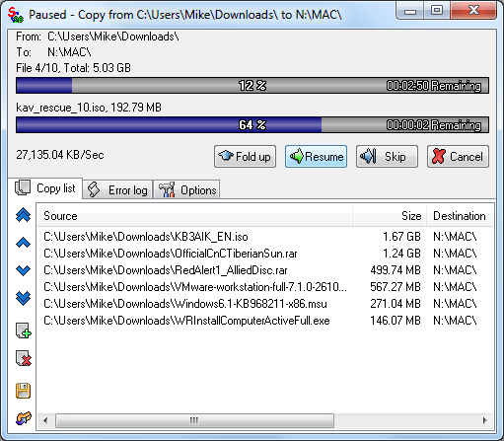Click the File 4/10, Total: 5.03 GB text

pos(73,68)
